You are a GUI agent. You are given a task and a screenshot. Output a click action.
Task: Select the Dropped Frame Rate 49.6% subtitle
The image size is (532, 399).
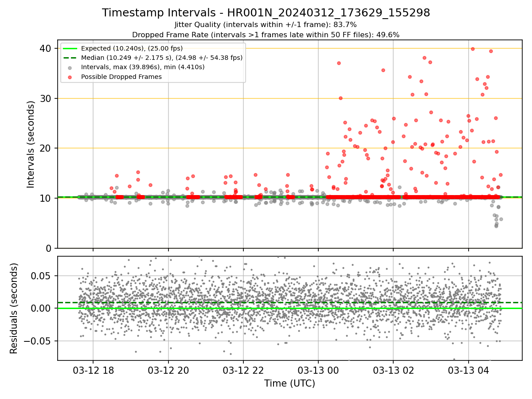266,35
